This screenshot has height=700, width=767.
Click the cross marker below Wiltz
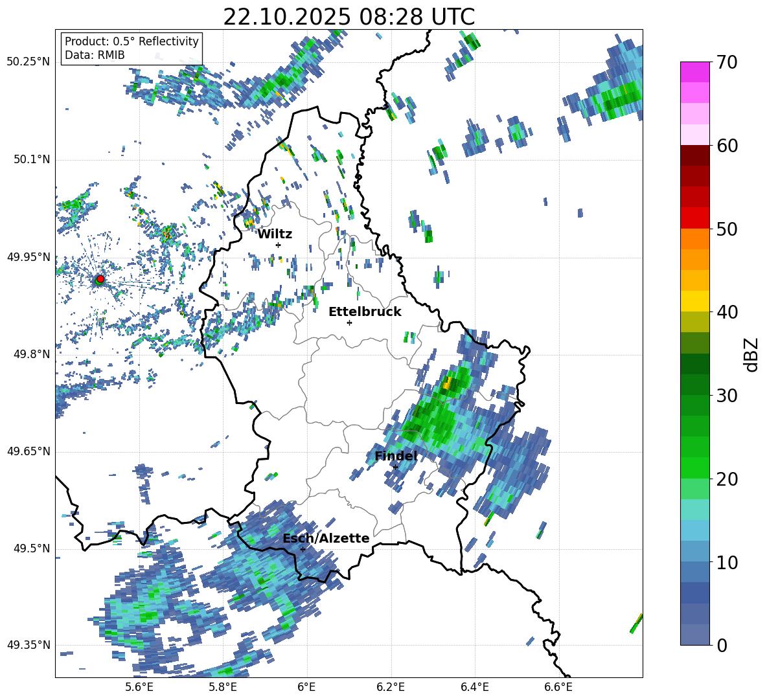[279, 245]
